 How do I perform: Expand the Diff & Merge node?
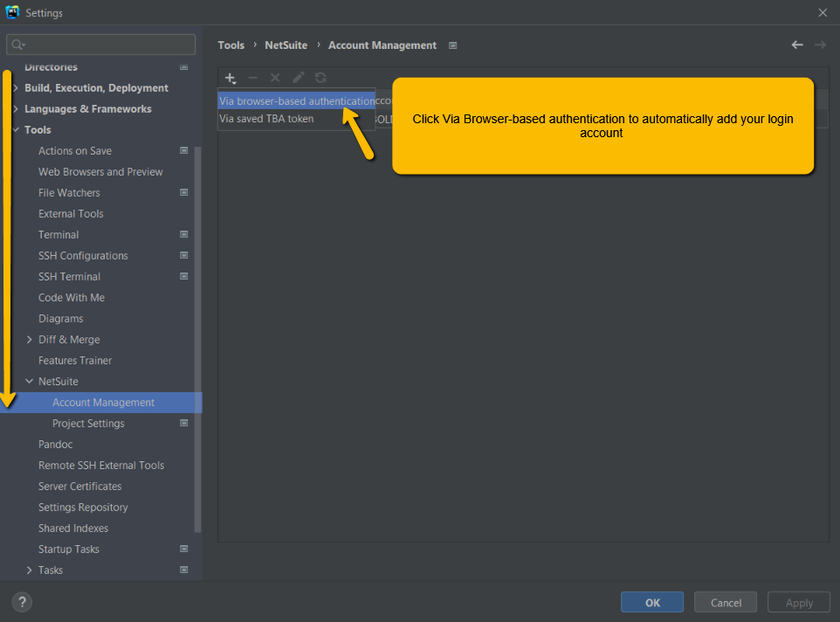pos(30,340)
